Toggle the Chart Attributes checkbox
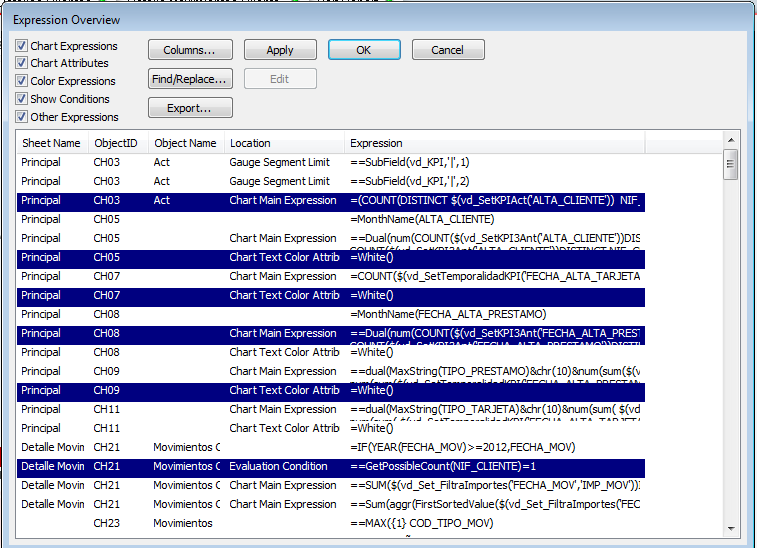The image size is (757, 548). (x=22, y=63)
